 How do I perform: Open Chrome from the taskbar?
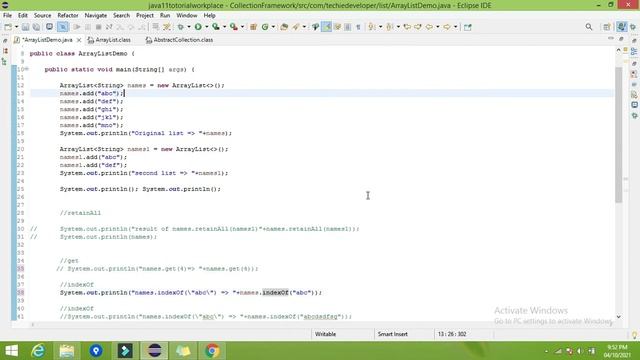click(212, 351)
